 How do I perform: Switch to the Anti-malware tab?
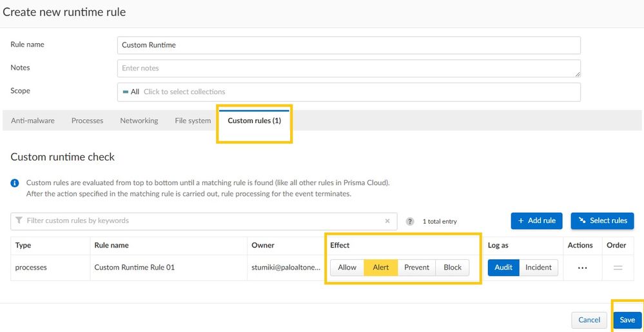click(x=33, y=121)
